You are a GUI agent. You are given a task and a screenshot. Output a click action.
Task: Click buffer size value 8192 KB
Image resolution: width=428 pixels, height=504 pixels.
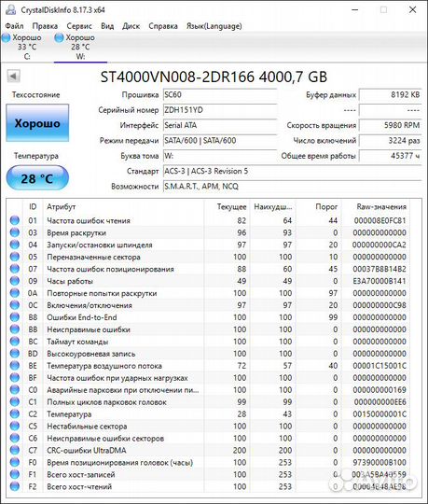pyautogui.click(x=390, y=95)
